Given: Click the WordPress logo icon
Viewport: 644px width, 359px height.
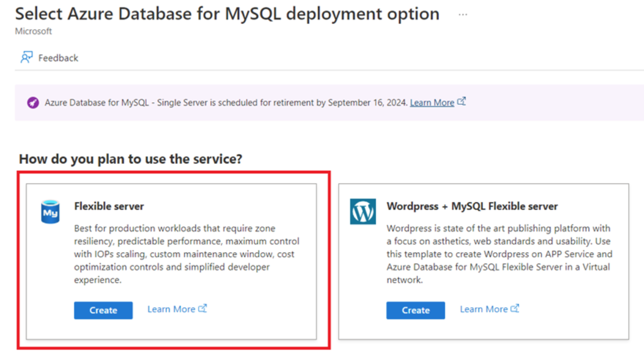Looking at the screenshot, I should click(x=363, y=212).
